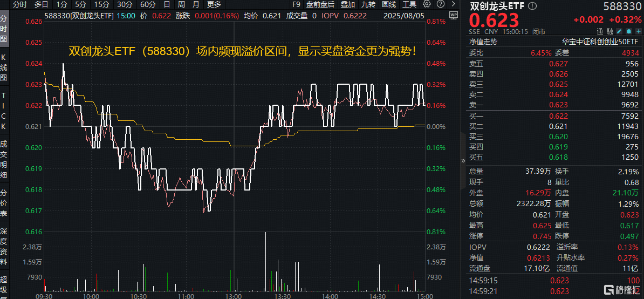This screenshot has width=644, height=299.
Task: Open the 工具 tools menu
Action: (409, 4)
